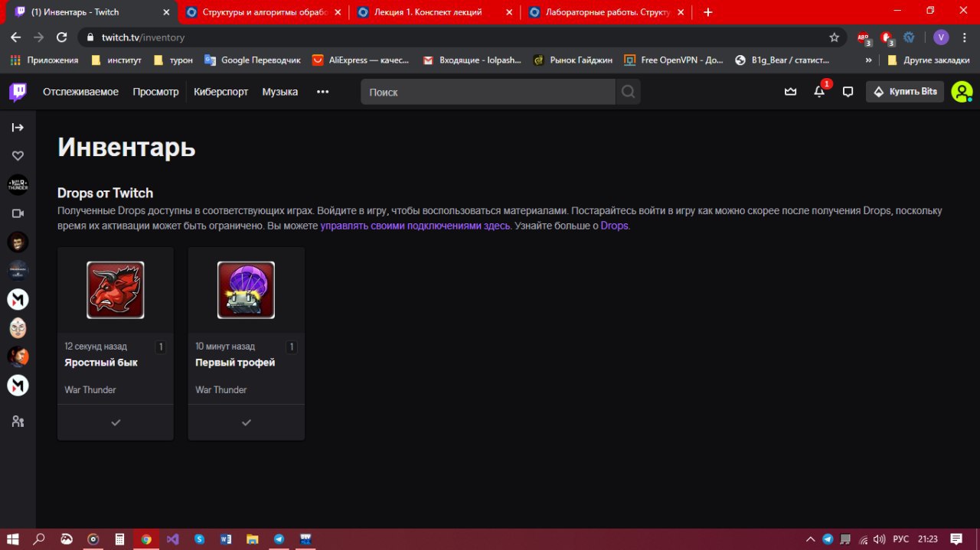Open Windows action center icon
The image size is (980, 550).
pos(956,539)
